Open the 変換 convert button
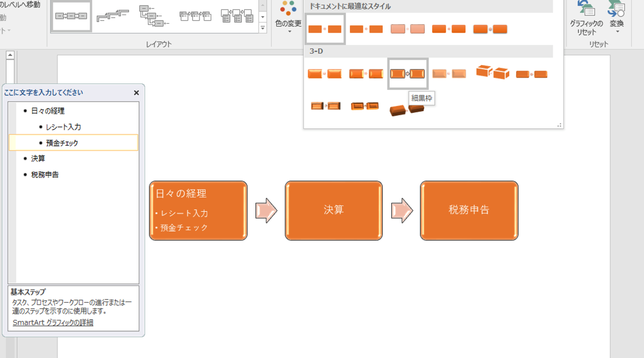Image resolution: width=644 pixels, height=358 pixels. click(x=617, y=17)
